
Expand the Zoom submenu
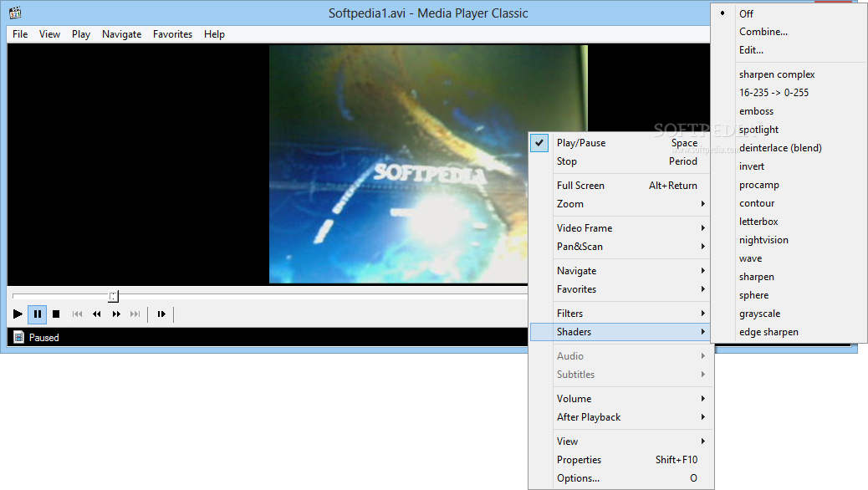(621, 204)
